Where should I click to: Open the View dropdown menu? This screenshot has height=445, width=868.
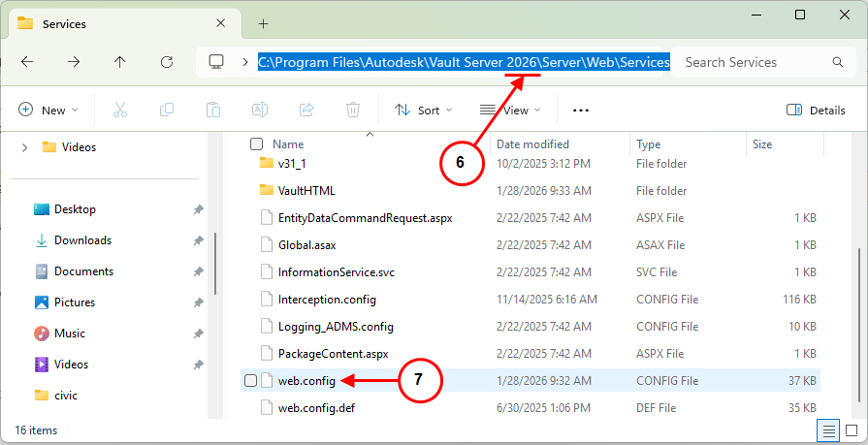(x=510, y=111)
